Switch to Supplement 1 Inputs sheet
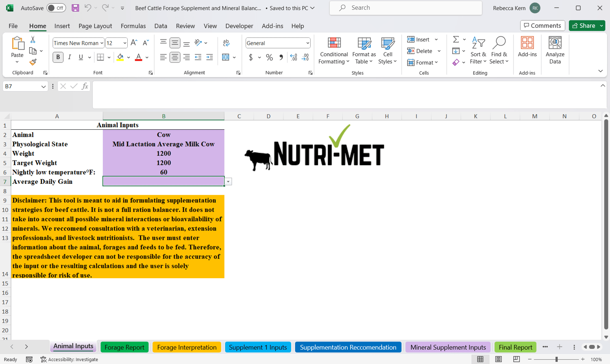Screen dimensions: 610x364 (x=258, y=347)
